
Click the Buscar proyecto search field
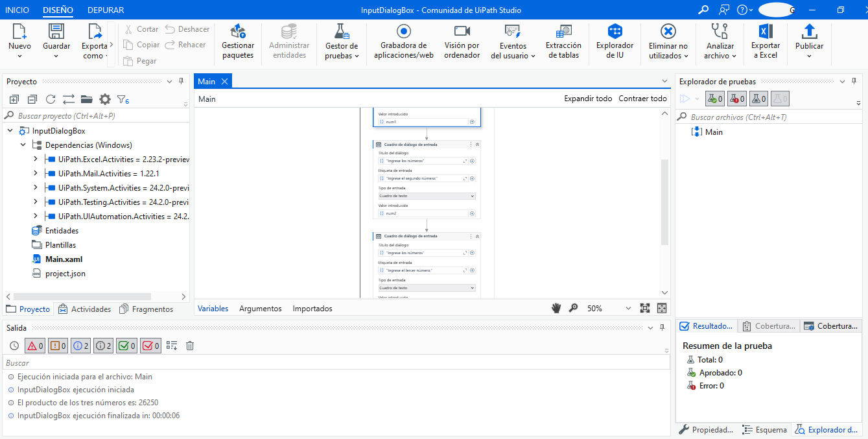(x=97, y=115)
